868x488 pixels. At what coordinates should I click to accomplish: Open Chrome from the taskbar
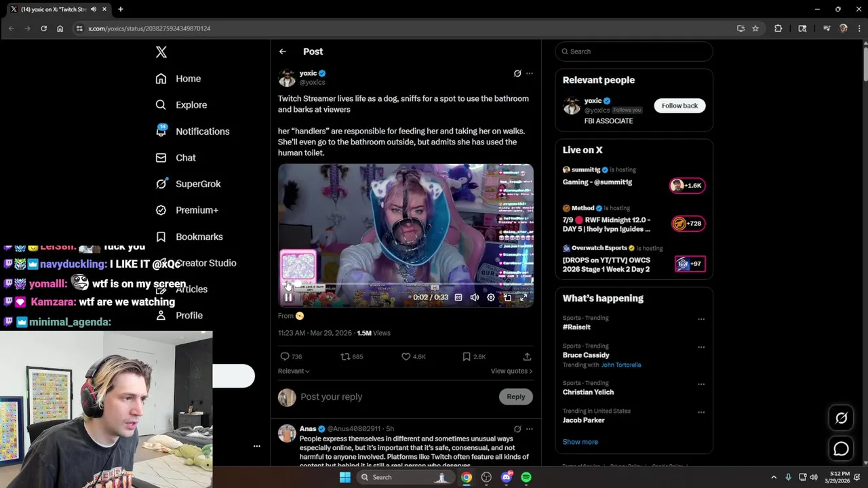[467, 477]
